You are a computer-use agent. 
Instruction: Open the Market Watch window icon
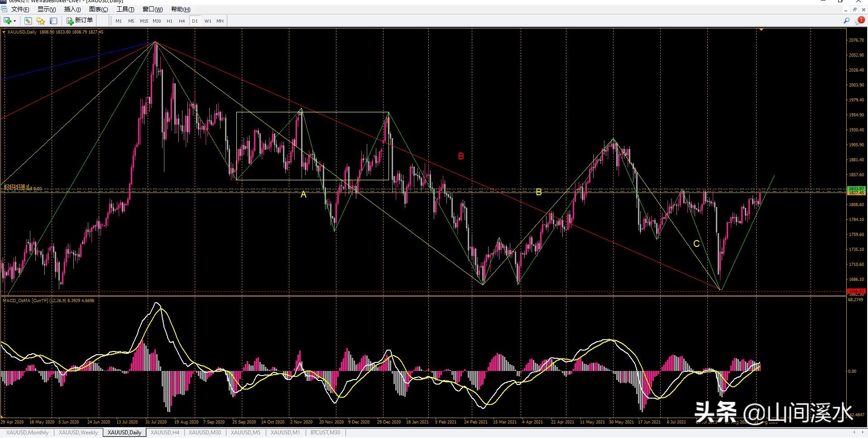click(28, 21)
